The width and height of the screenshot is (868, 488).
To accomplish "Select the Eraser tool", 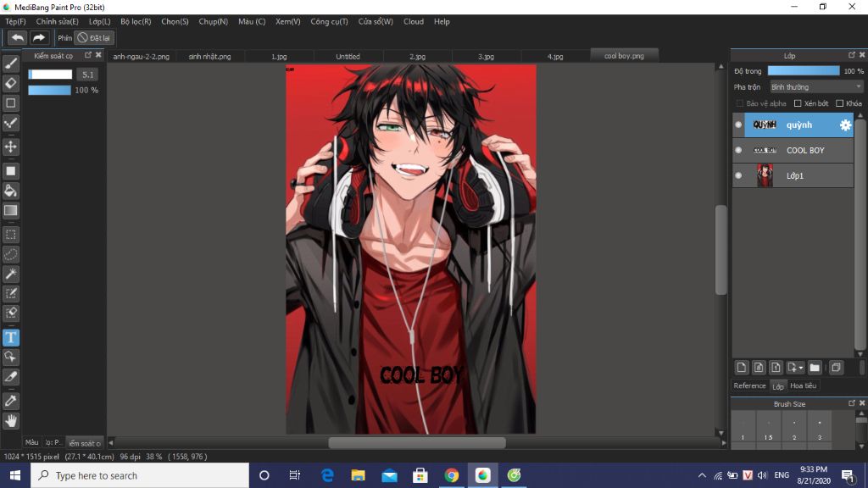I will pos(10,84).
